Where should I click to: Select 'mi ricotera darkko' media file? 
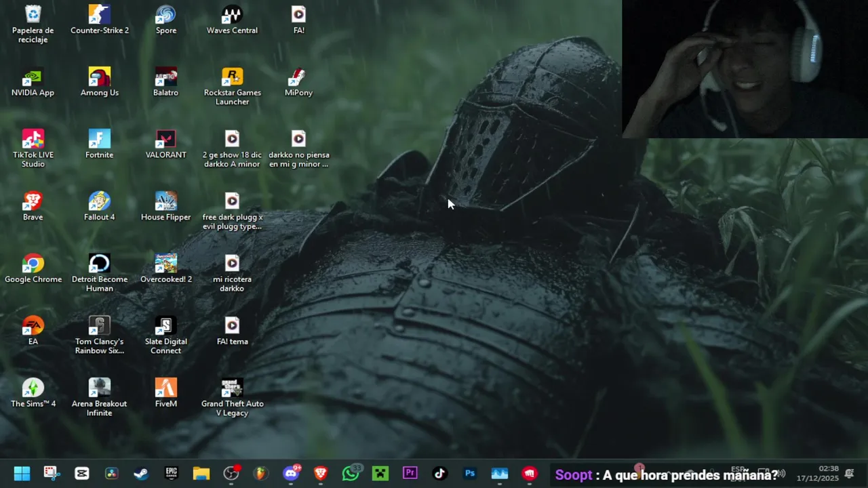(232, 273)
